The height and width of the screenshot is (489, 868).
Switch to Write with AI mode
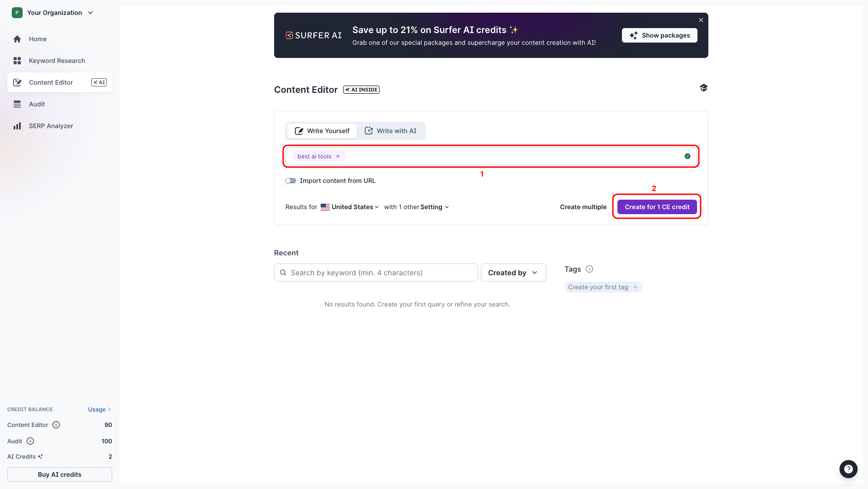click(x=391, y=131)
